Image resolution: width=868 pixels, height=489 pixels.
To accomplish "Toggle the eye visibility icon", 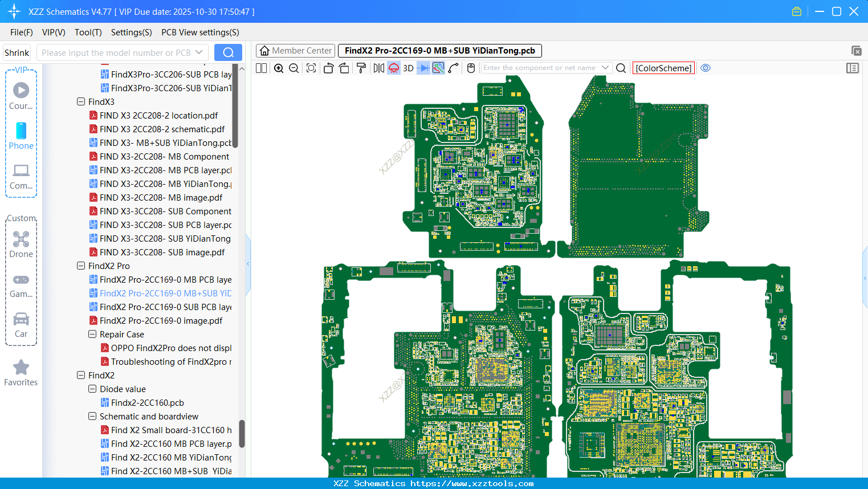I will pyautogui.click(x=706, y=68).
